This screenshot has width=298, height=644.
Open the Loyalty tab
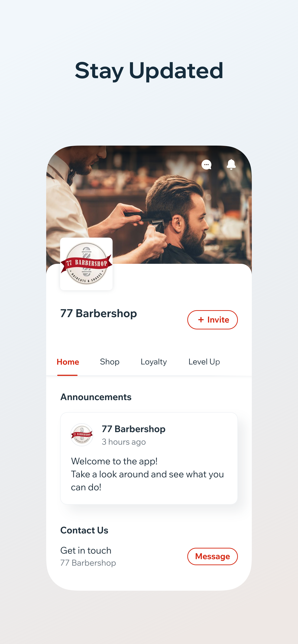click(x=154, y=362)
